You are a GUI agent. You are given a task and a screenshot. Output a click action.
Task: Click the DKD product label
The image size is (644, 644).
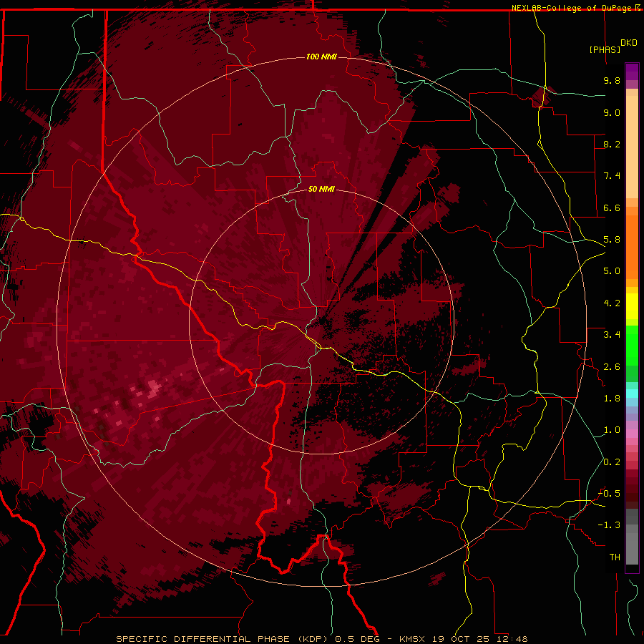(x=629, y=43)
